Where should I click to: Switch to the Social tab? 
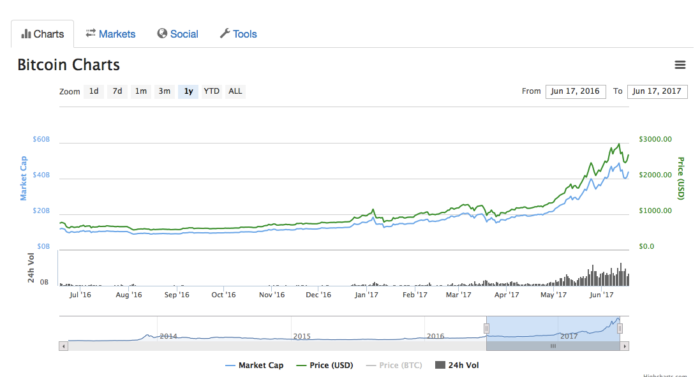coord(178,34)
